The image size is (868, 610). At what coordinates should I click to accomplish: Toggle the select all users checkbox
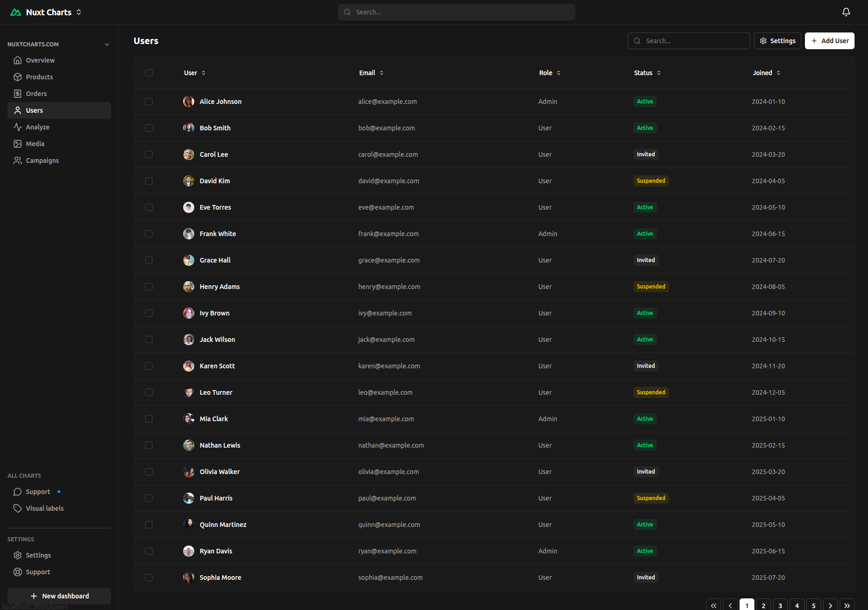[x=149, y=73]
